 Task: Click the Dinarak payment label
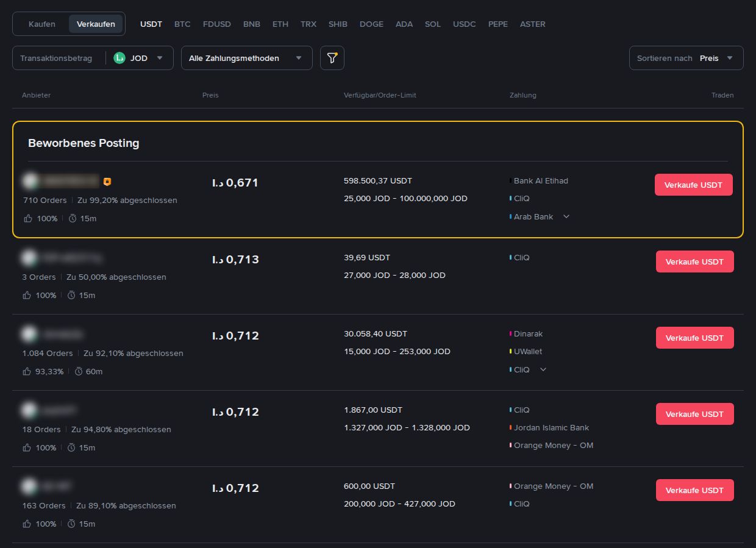click(x=528, y=333)
